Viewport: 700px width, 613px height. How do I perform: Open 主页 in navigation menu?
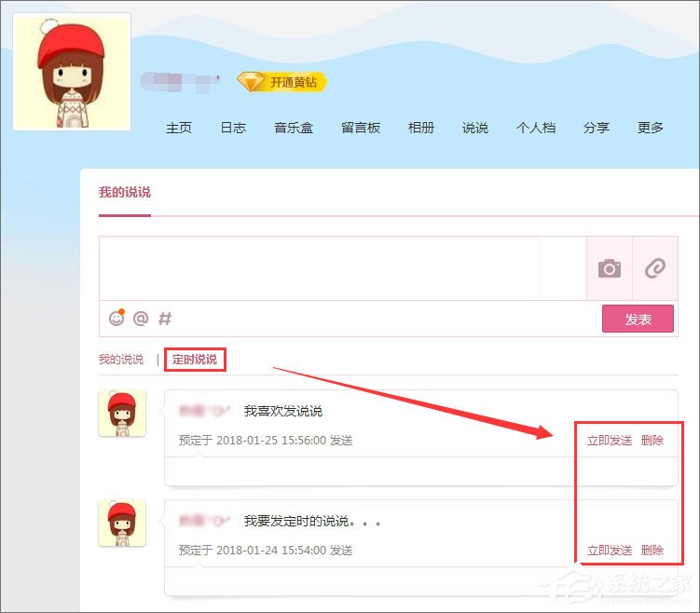(179, 128)
